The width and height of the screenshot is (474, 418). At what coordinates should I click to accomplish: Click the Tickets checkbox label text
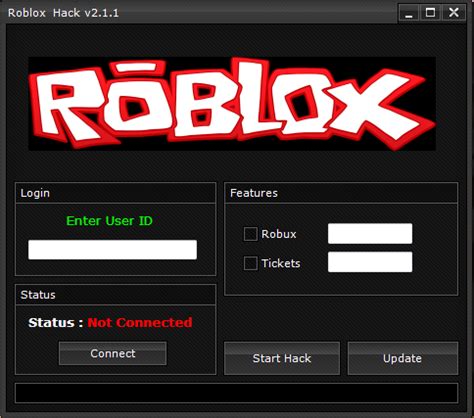pyautogui.click(x=281, y=263)
